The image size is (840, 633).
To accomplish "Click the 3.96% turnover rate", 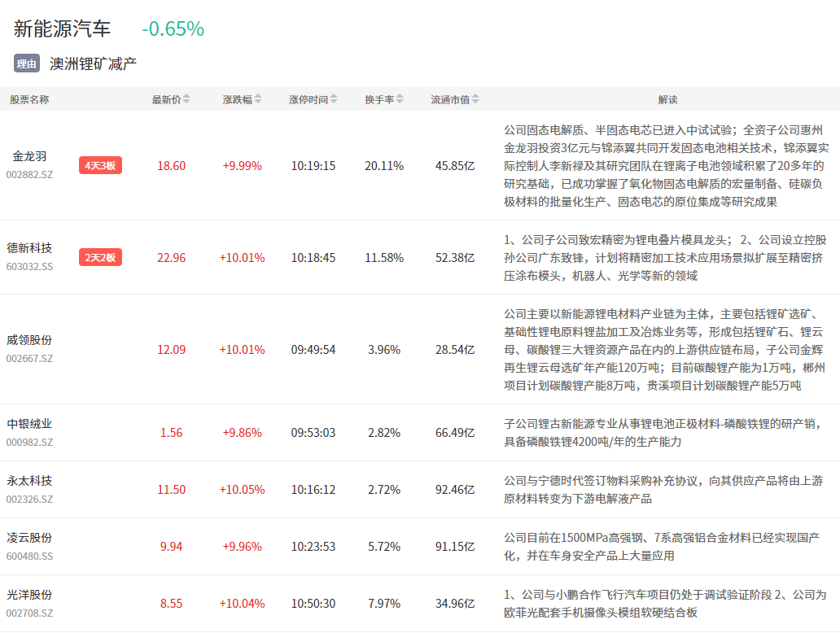I will (x=384, y=350).
